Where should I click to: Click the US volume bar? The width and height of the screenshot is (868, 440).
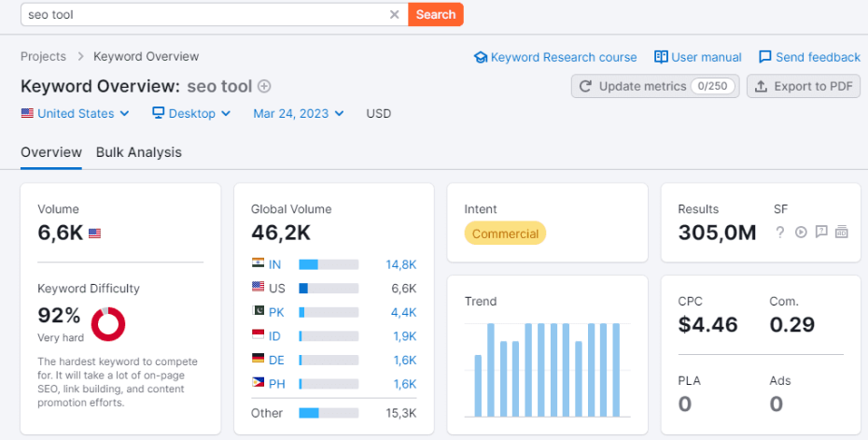[x=329, y=289]
